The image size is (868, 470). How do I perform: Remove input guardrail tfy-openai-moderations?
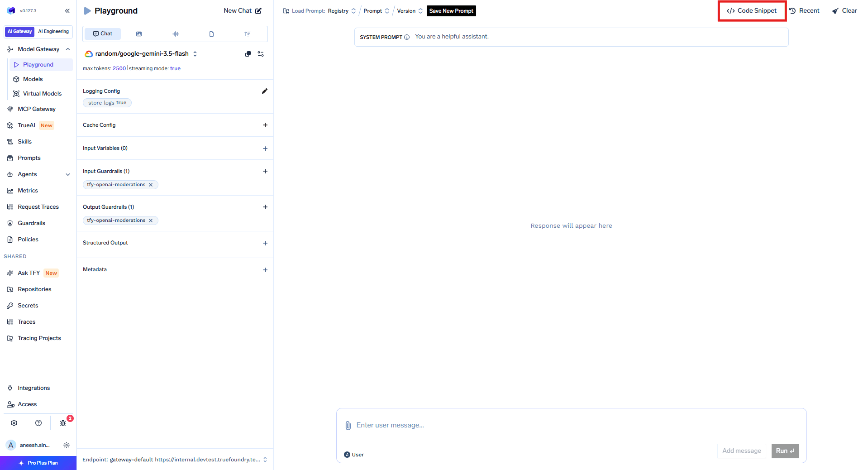151,185
